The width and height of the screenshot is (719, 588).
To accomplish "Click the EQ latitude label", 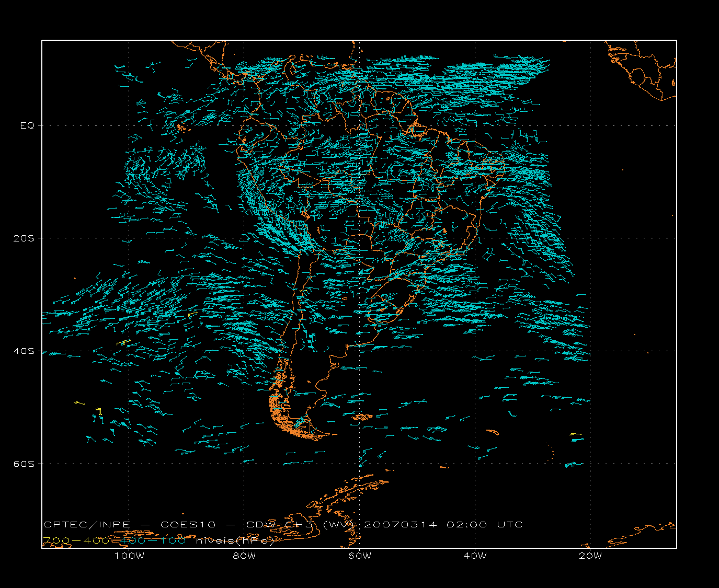I will pos(27,125).
